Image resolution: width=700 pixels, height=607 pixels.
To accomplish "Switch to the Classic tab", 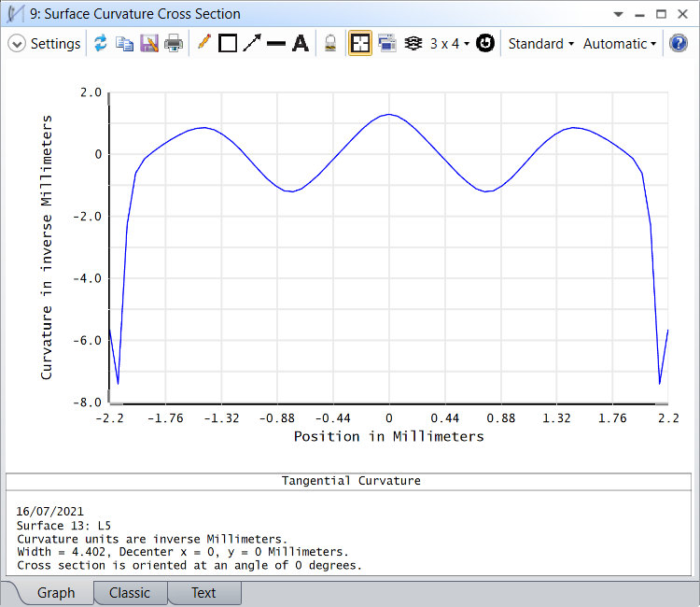I will click(x=130, y=593).
